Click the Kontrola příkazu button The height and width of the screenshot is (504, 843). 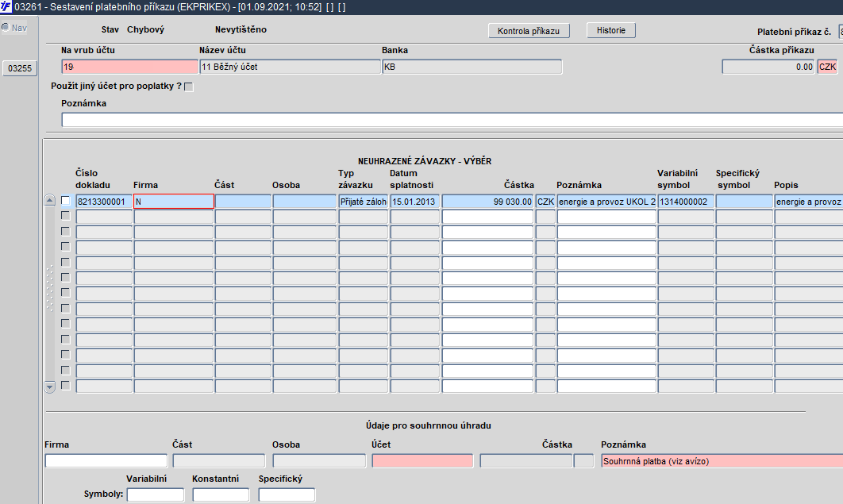pos(529,31)
